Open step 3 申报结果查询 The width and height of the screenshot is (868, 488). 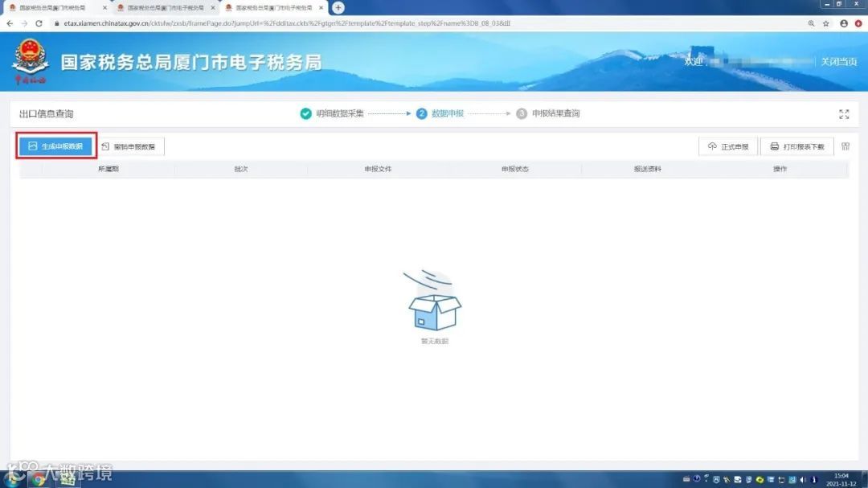tap(547, 113)
